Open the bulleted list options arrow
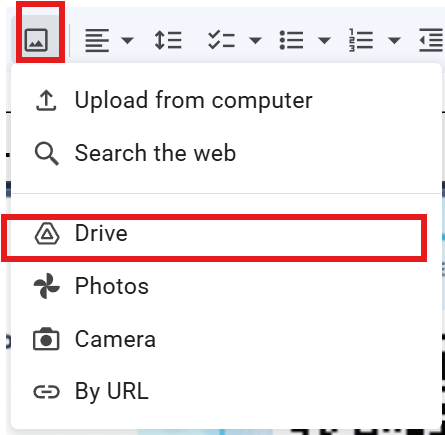Image resolution: width=445 pixels, height=435 pixels. click(x=324, y=41)
